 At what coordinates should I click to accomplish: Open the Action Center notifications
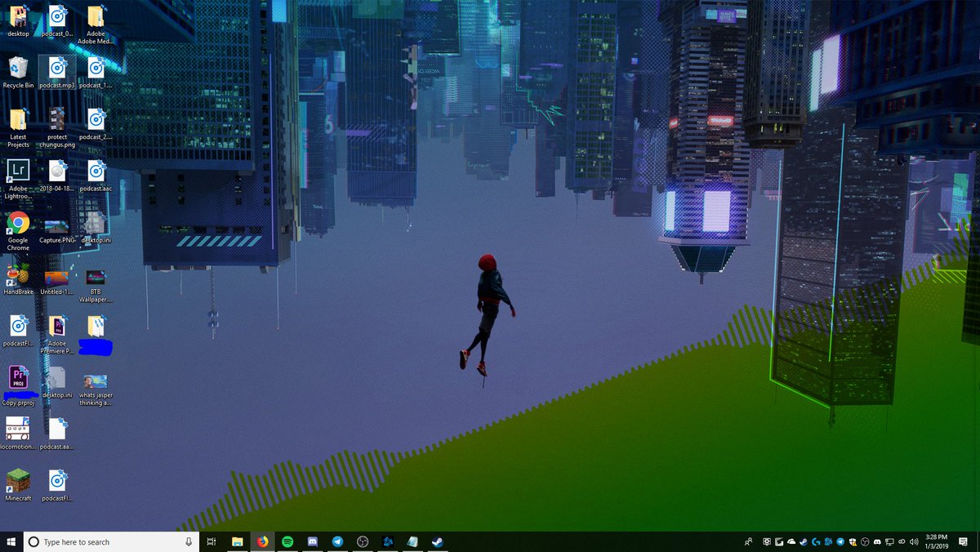[x=964, y=541]
